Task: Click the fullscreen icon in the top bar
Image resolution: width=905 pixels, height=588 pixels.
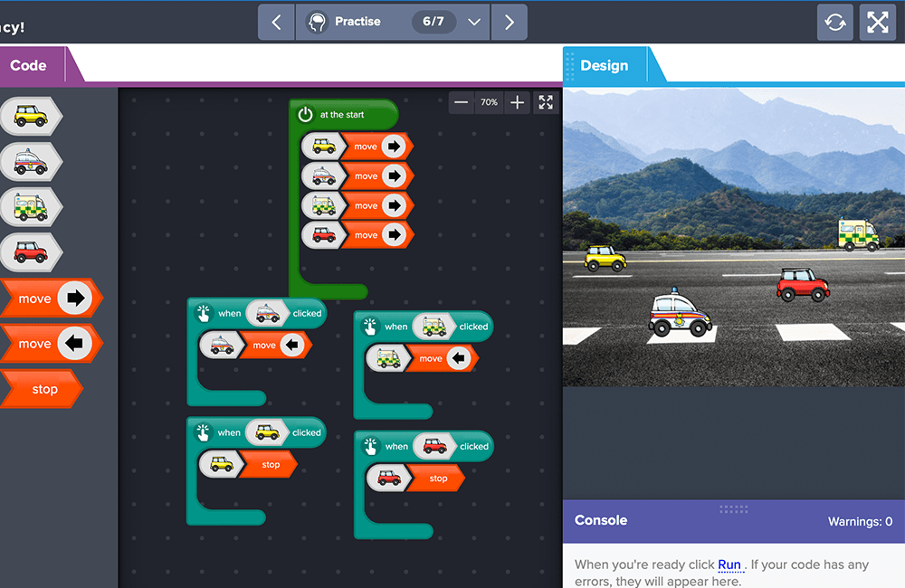Action: point(877,22)
